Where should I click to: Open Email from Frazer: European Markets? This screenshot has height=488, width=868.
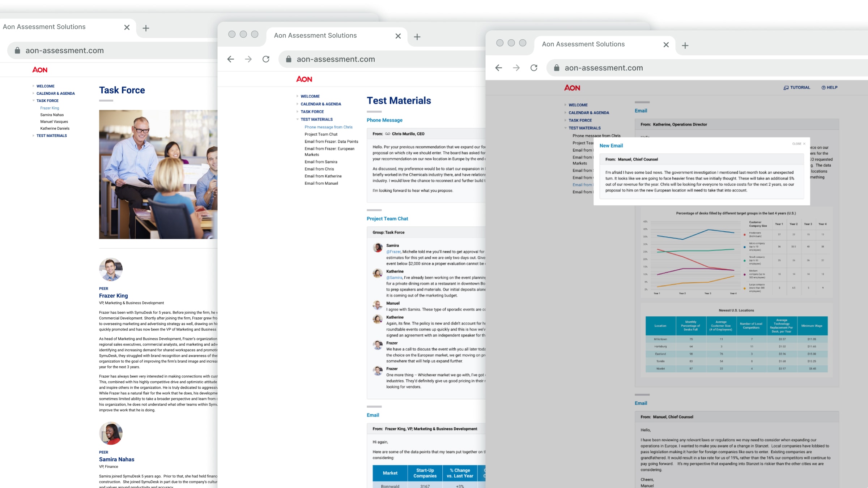tap(329, 151)
